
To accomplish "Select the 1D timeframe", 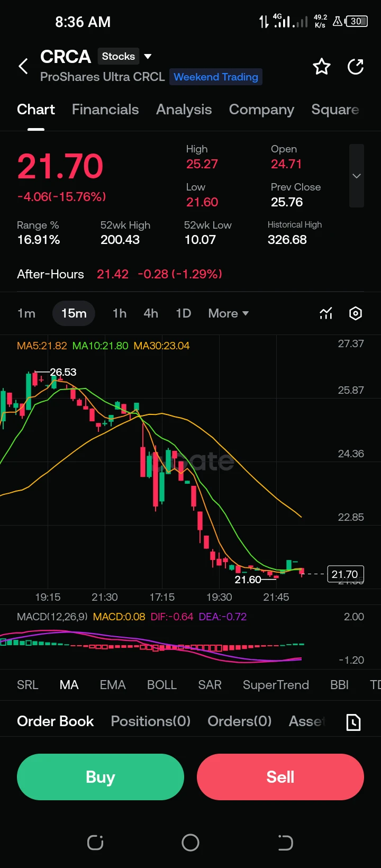I will [183, 313].
